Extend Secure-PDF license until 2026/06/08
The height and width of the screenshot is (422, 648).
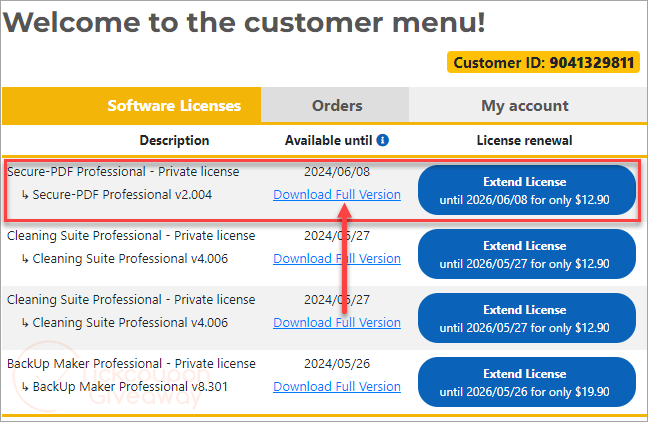click(x=527, y=190)
